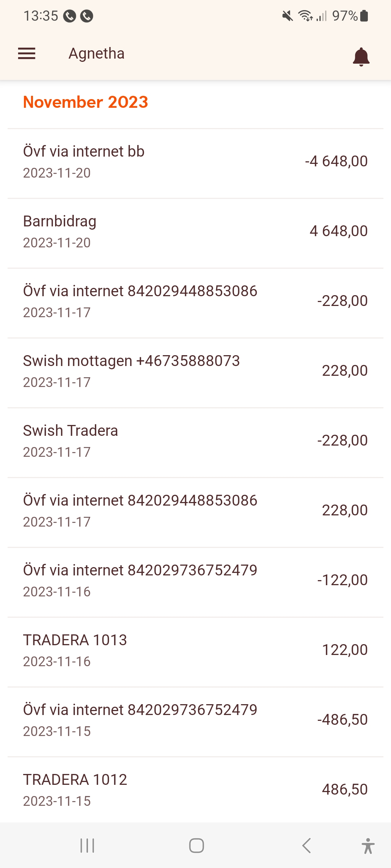Image resolution: width=391 pixels, height=868 pixels.
Task: Open the -122,00 transfer from 2023-11-16
Action: [195, 580]
